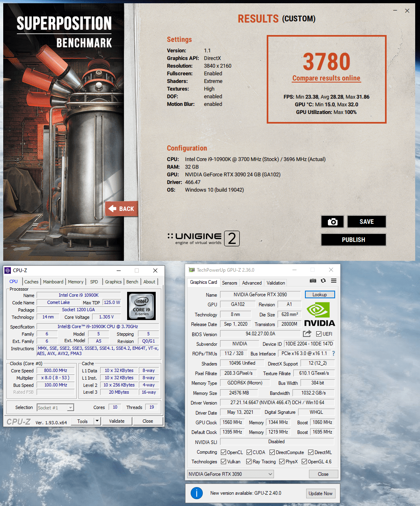Click the camera screenshot icon in Superposition
The image size is (420, 506).
(x=332, y=221)
